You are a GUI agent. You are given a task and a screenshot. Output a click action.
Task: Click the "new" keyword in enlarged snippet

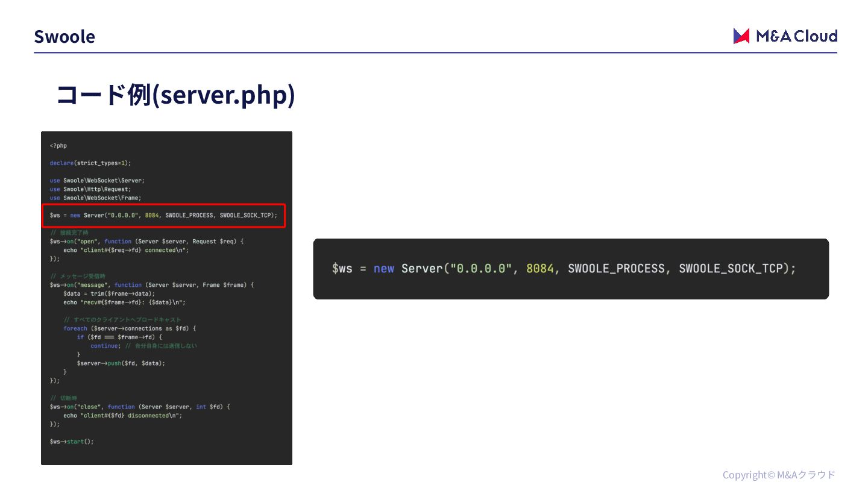point(384,269)
